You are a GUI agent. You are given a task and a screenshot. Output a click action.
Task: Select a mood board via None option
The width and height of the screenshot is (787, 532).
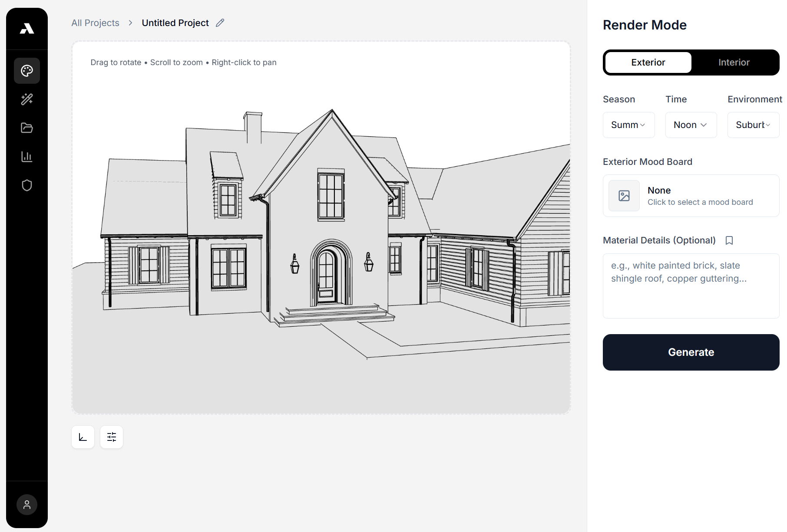coord(691,196)
